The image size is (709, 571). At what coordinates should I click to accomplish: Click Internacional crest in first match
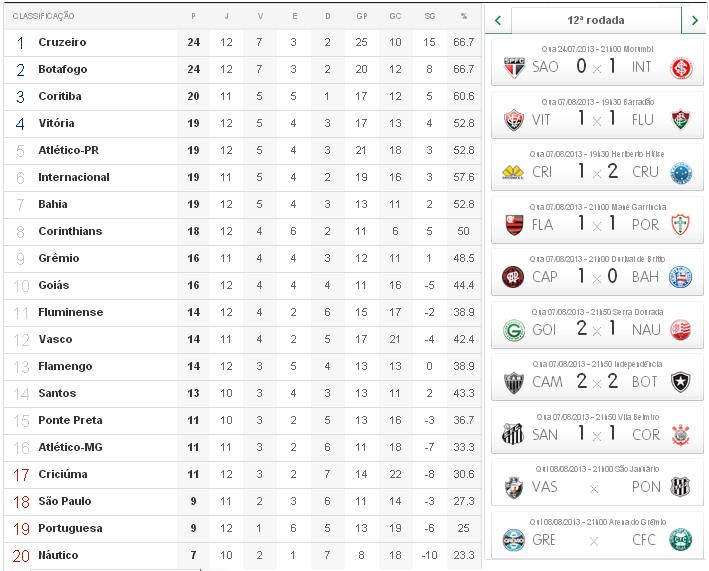681,67
